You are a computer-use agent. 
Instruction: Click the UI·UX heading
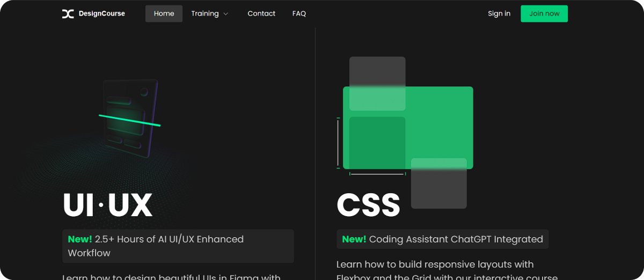click(107, 204)
